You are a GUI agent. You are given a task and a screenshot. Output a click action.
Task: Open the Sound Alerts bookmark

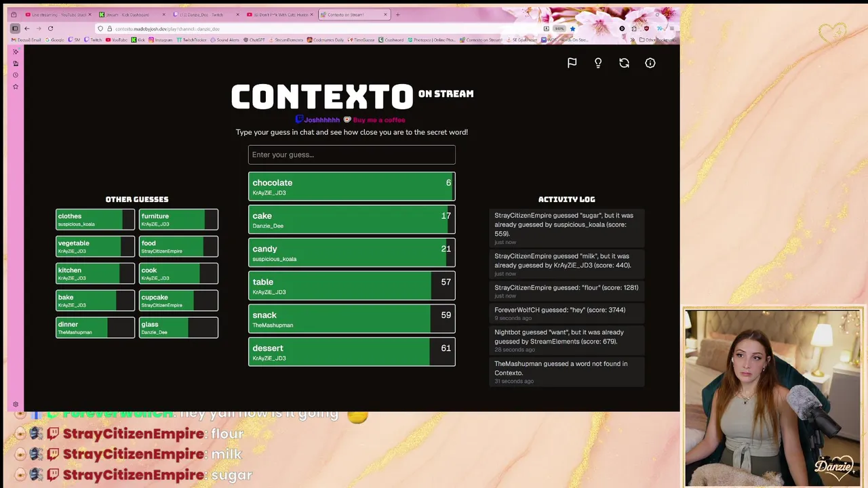[224, 40]
